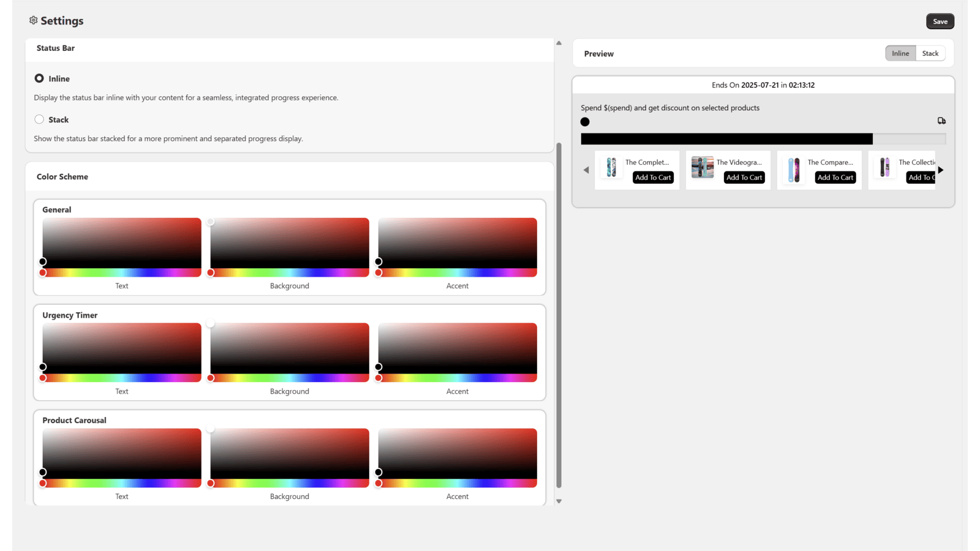The width and height of the screenshot is (980, 551).
Task: Switch preview to the Inline tab
Action: 900,53
